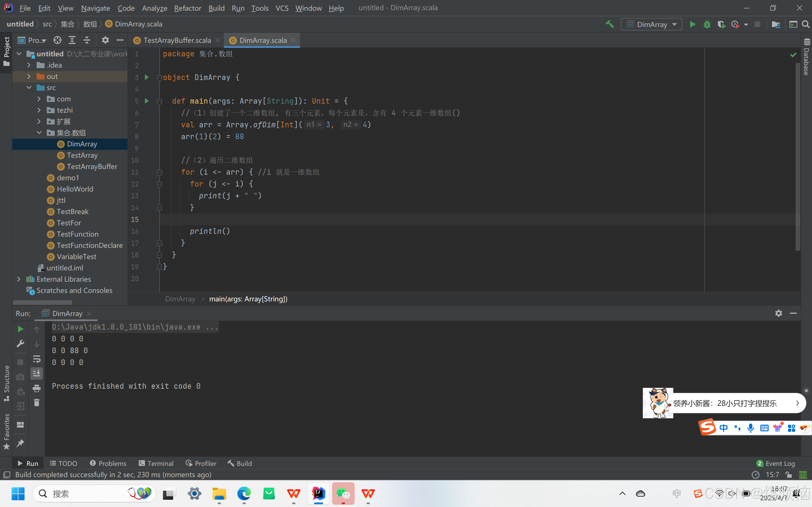Image resolution: width=812 pixels, height=507 pixels.
Task: Click the Clear All trash icon in Run panel
Action: 37,403
